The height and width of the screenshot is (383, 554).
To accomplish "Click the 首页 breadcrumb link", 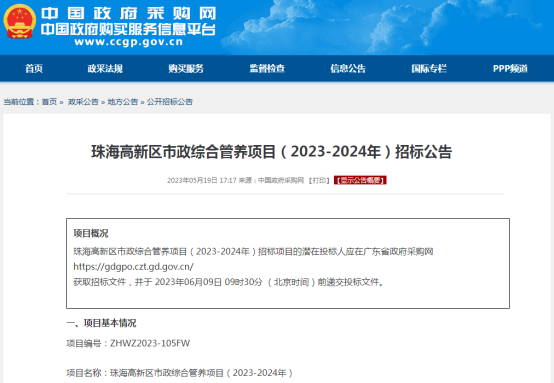I will 49,102.
